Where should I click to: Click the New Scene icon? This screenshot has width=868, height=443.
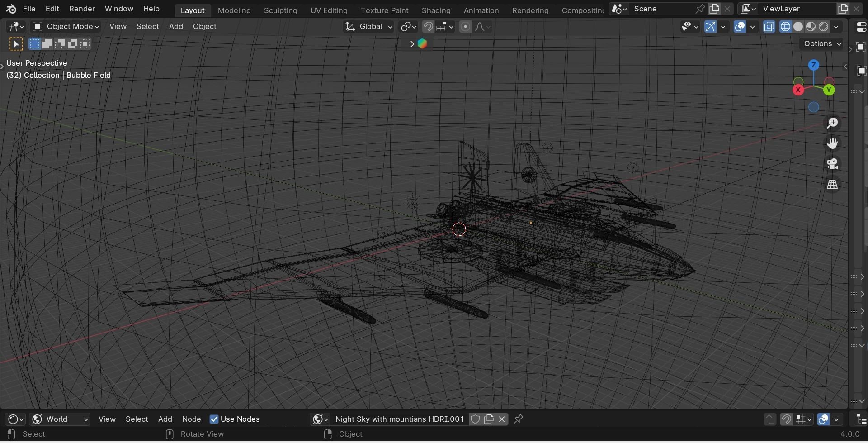[x=714, y=9]
